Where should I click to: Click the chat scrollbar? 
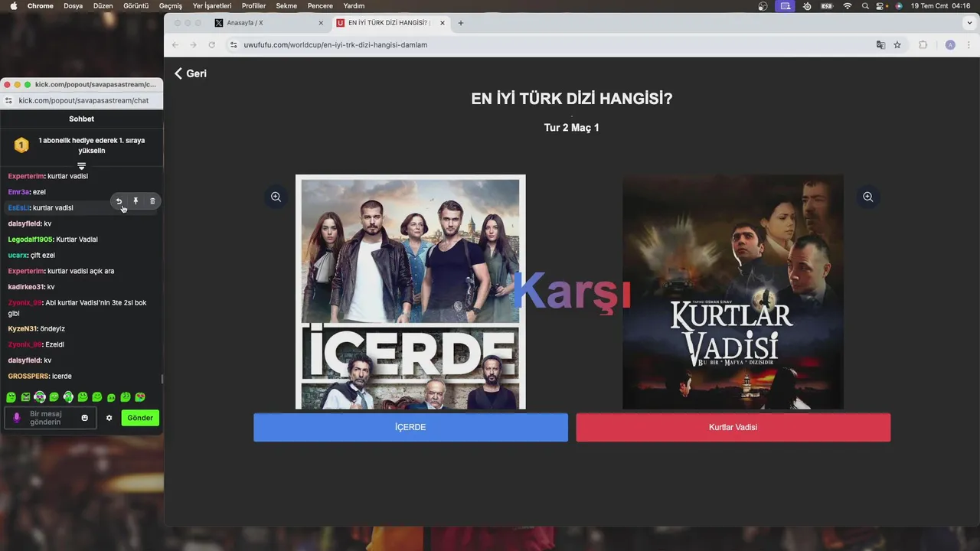click(162, 380)
